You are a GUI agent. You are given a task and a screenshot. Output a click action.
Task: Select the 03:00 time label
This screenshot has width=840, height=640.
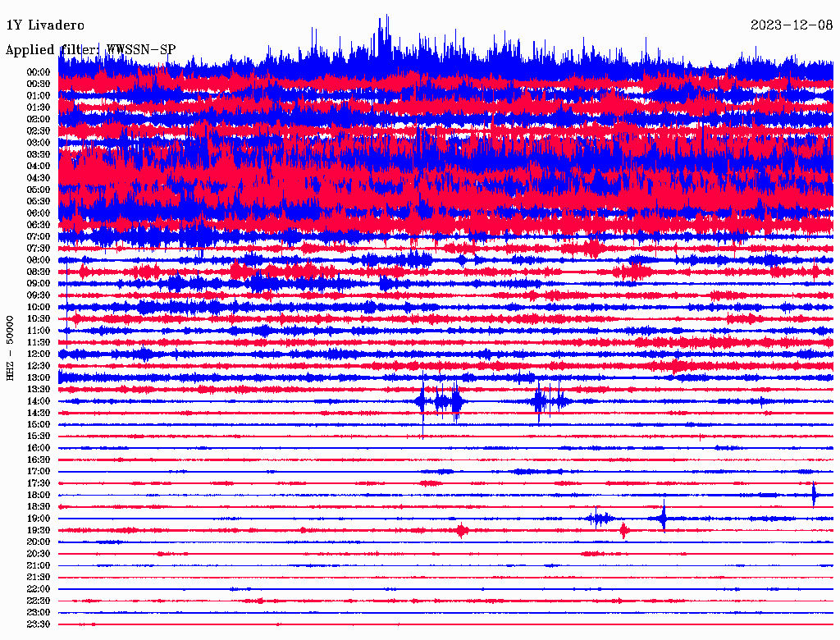38,143
